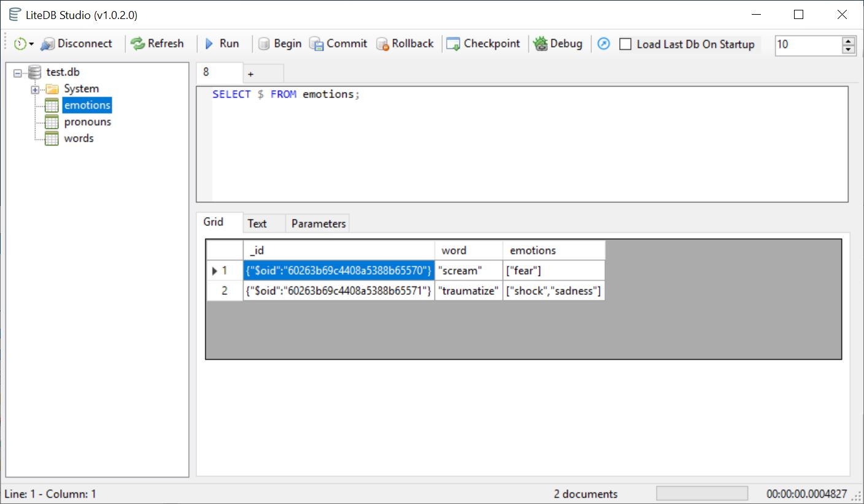Commit the current transaction
This screenshot has width=864, height=504.
click(x=338, y=44)
